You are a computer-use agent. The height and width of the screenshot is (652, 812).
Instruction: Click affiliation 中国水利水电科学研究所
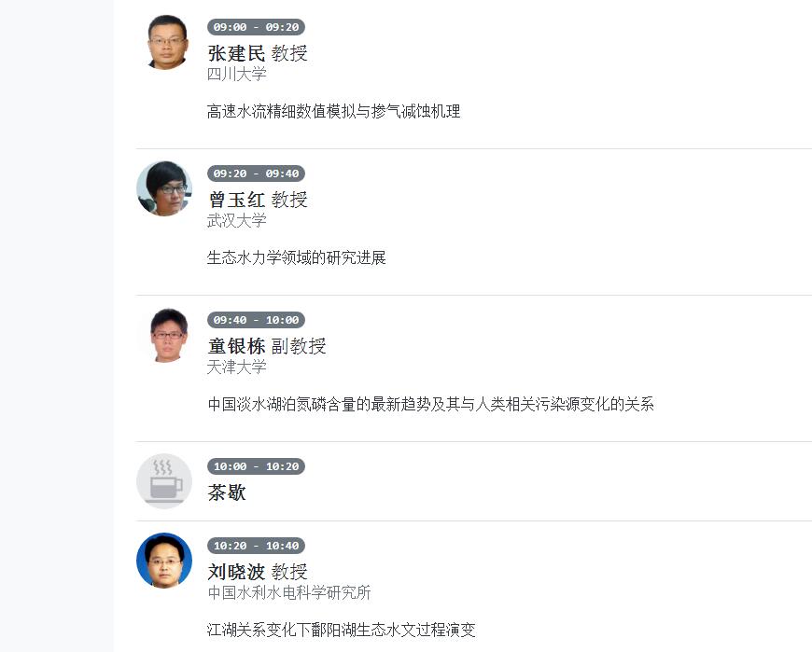[288, 593]
